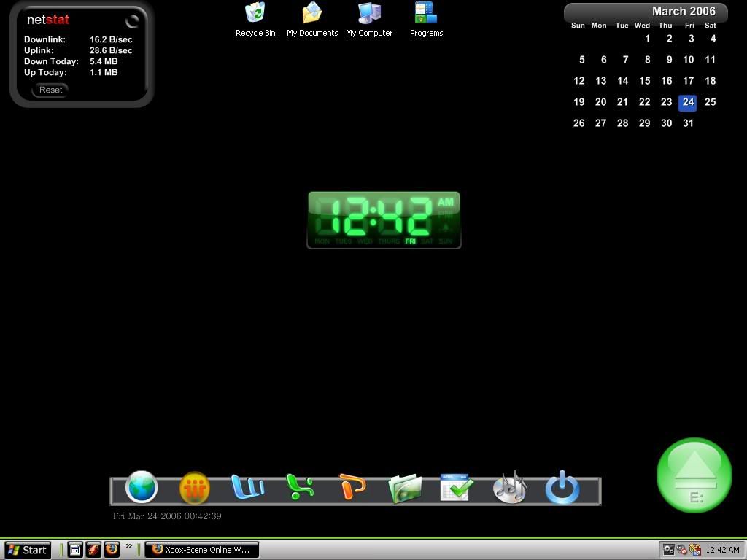The width and height of the screenshot is (747, 560).
Task: Open the green folder icon in dock
Action: pyautogui.click(x=405, y=488)
